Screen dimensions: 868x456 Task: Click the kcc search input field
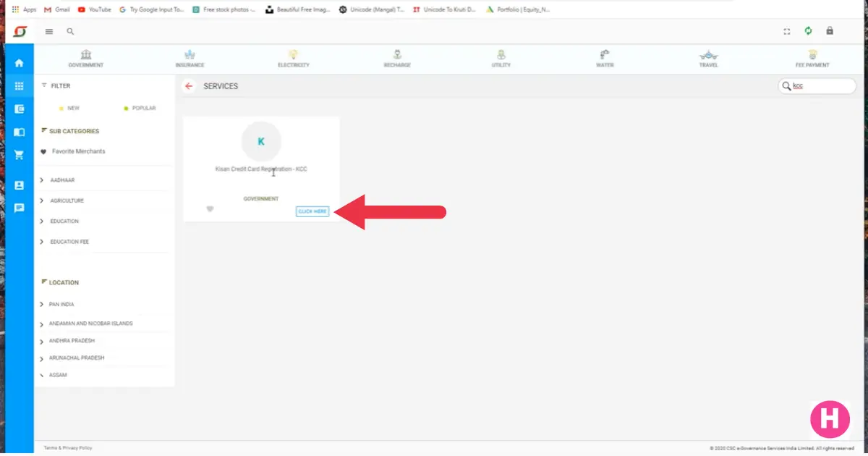819,85
